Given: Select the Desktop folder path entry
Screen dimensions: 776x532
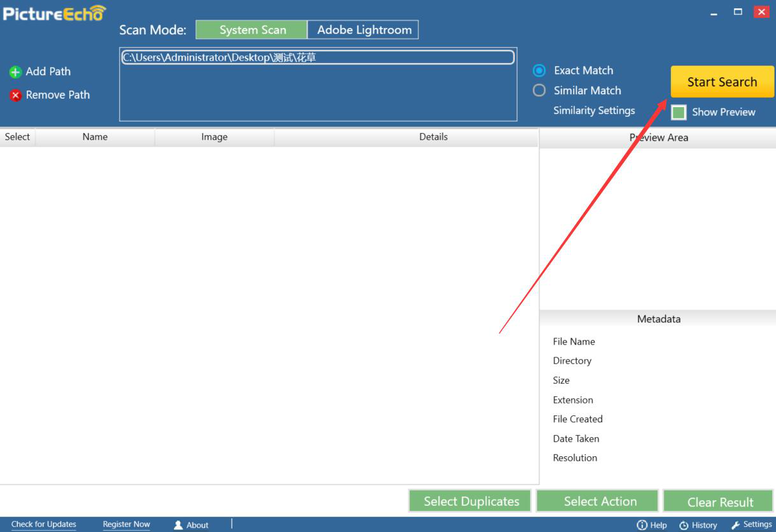Looking at the screenshot, I should pos(317,57).
